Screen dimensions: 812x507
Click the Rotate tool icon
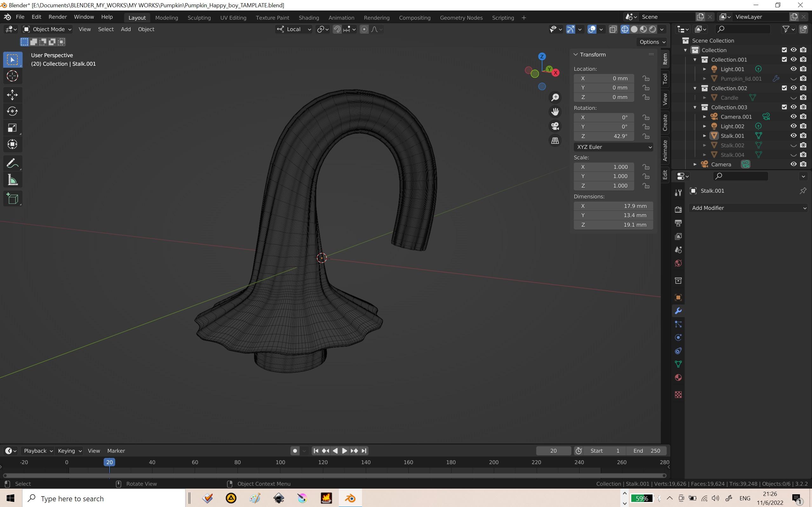pos(13,111)
